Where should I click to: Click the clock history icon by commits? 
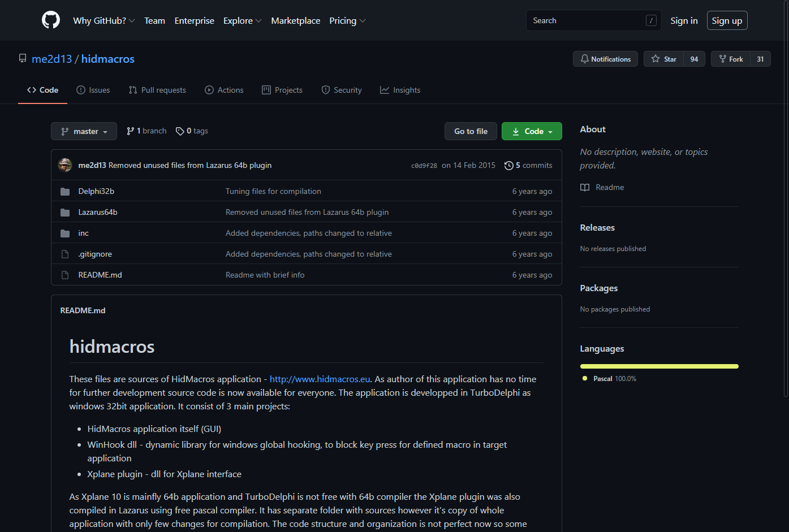click(508, 166)
